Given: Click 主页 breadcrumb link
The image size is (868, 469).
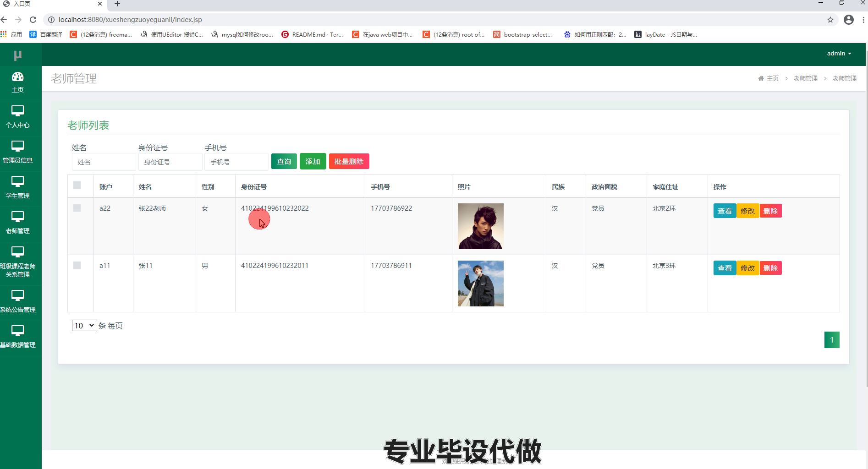Looking at the screenshot, I should tap(773, 78).
